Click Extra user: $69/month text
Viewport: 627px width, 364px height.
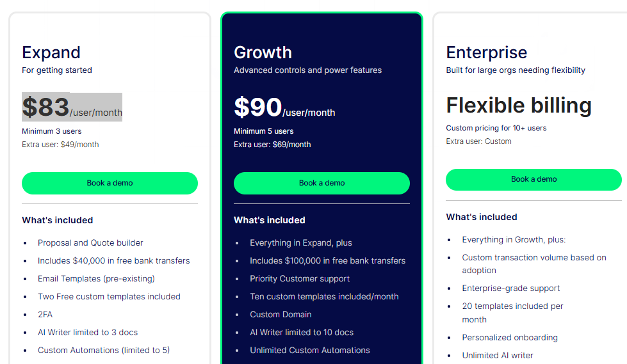point(272,145)
